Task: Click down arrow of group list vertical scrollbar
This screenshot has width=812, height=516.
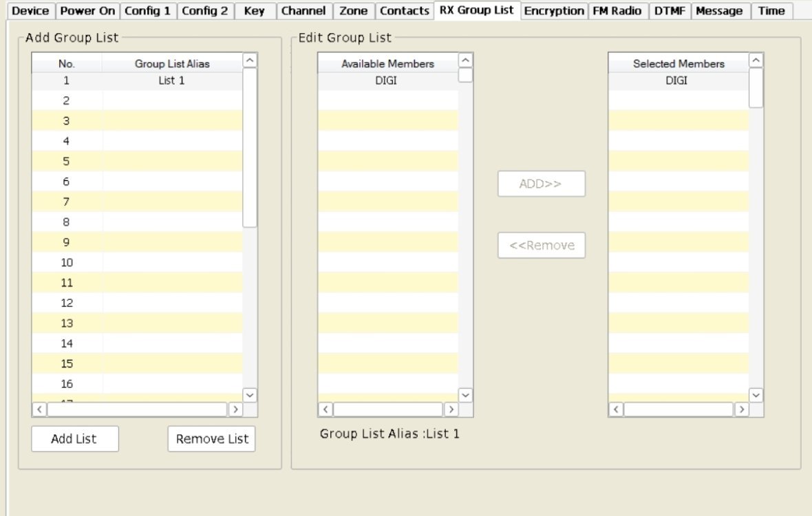Action: (x=250, y=396)
